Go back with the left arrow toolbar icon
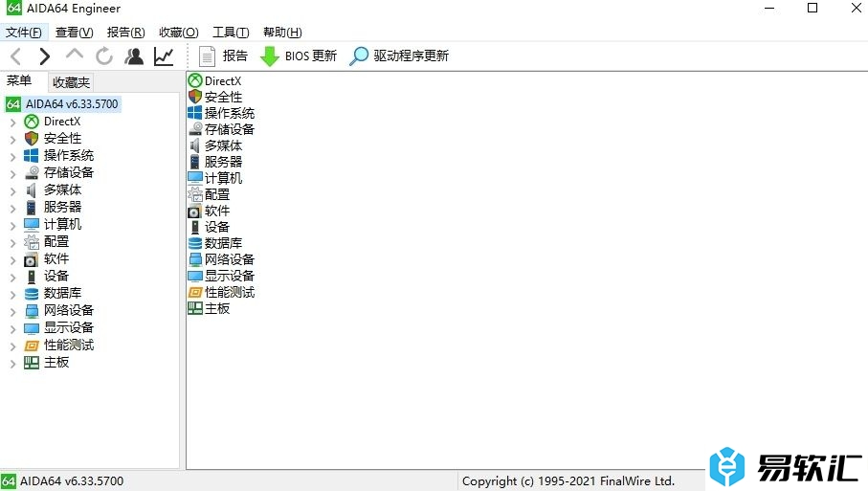Viewport: 868px width, 491px height. [16, 56]
